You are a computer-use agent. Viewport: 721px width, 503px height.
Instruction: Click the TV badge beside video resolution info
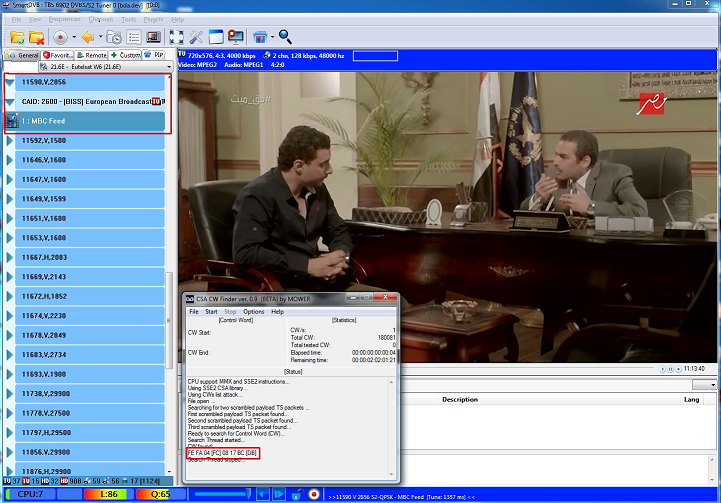point(182,55)
